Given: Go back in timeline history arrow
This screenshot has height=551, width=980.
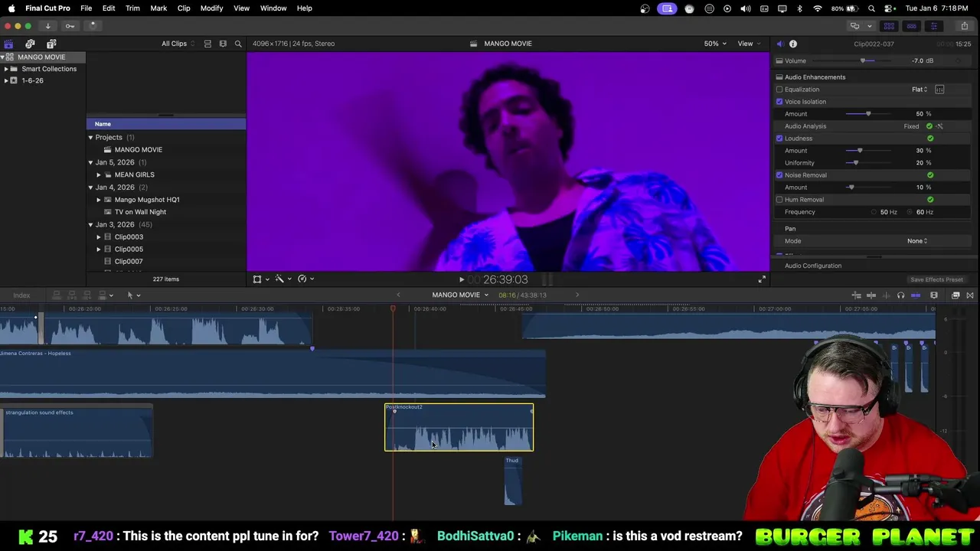Looking at the screenshot, I should pos(398,295).
